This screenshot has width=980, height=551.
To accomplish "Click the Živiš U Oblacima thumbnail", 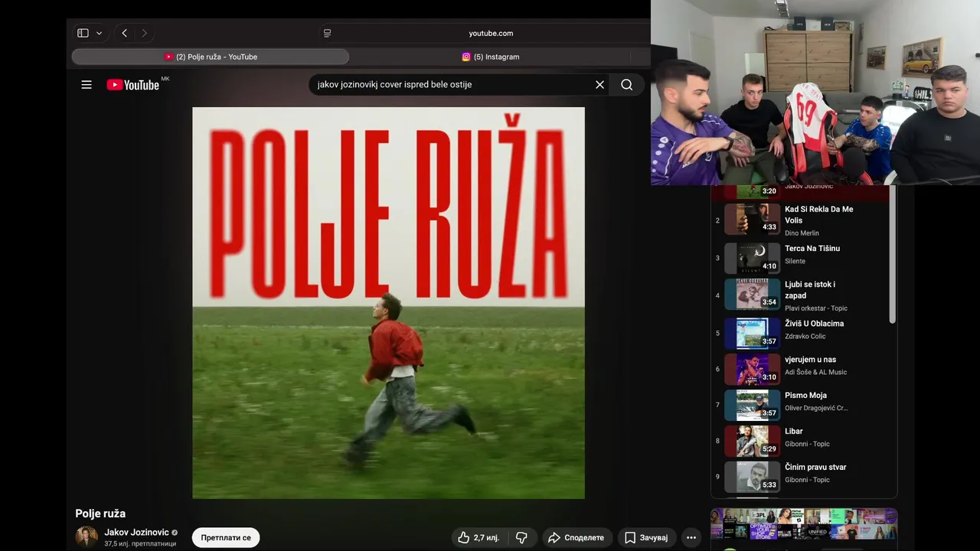I will point(752,333).
